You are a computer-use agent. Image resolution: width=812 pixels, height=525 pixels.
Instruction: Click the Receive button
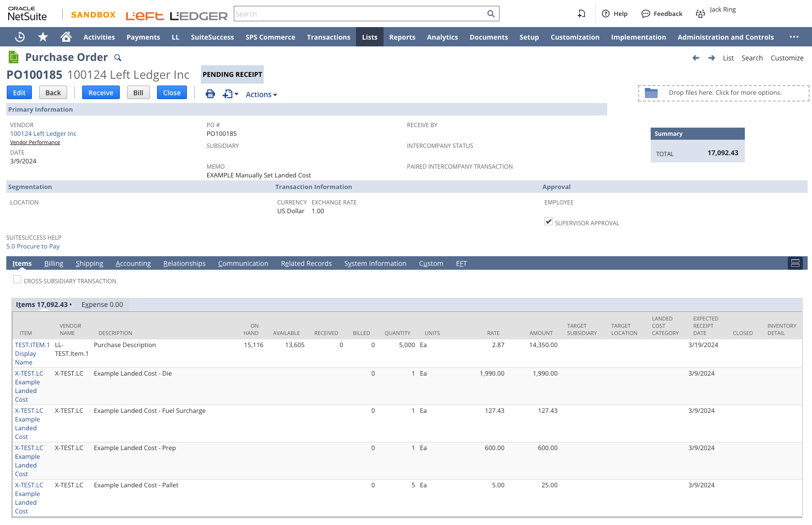101,92
